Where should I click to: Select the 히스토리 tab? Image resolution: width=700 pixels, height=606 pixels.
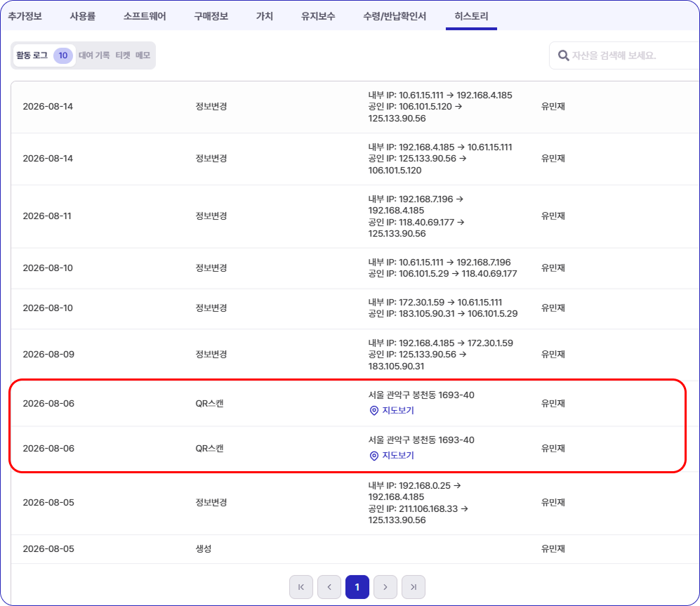point(471,17)
